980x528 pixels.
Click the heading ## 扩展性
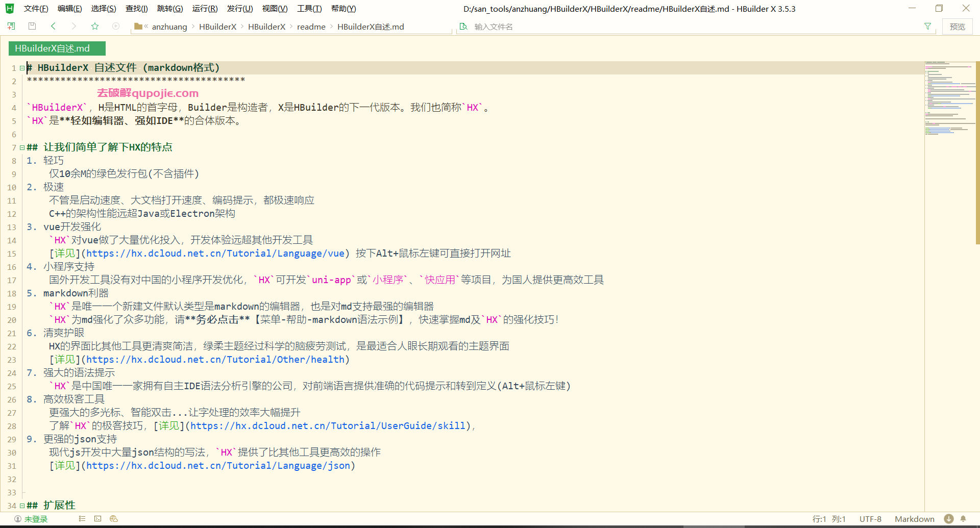[x=51, y=506]
